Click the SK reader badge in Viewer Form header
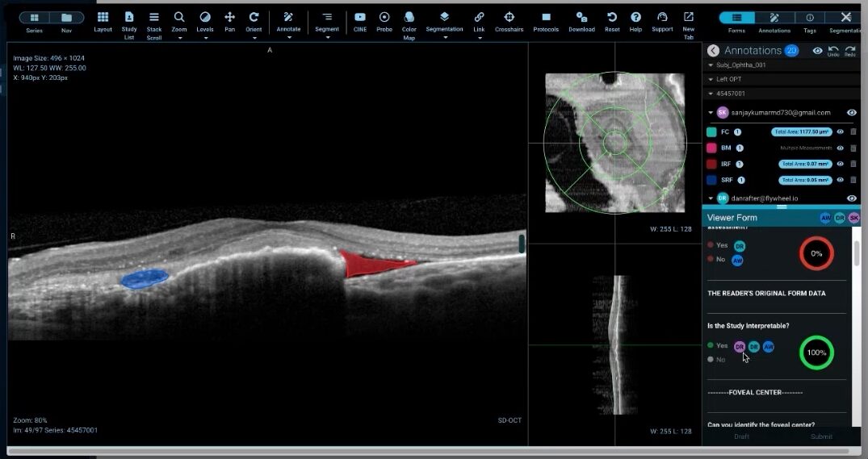This screenshot has width=868, height=459. coord(854,218)
